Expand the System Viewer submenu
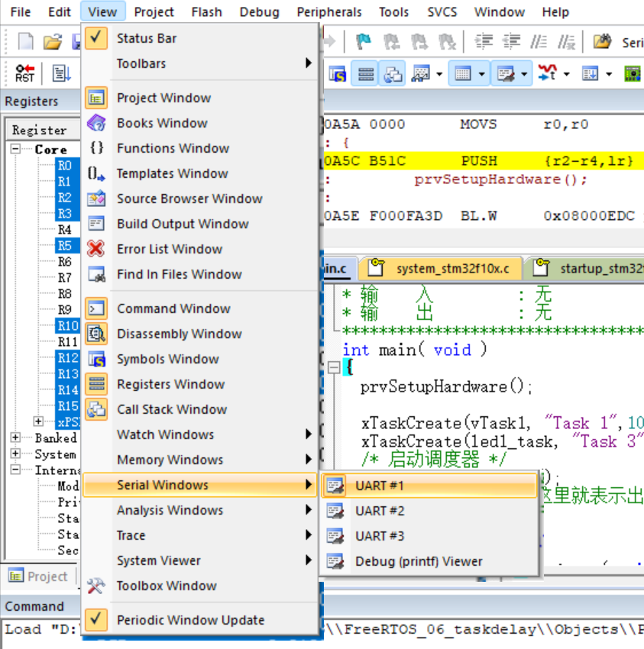This screenshot has height=649, width=644. click(x=200, y=561)
